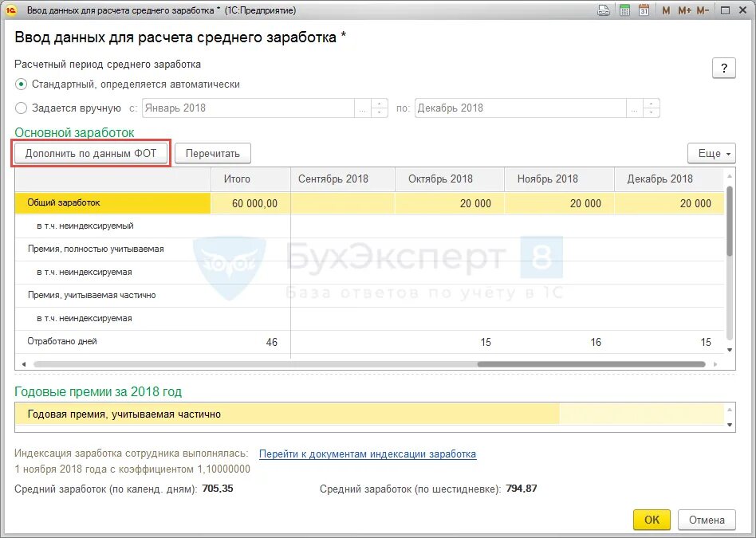Image resolution: width=756 pixels, height=538 pixels.
Task: Open the calculator icon in title bar
Action: 625,10
